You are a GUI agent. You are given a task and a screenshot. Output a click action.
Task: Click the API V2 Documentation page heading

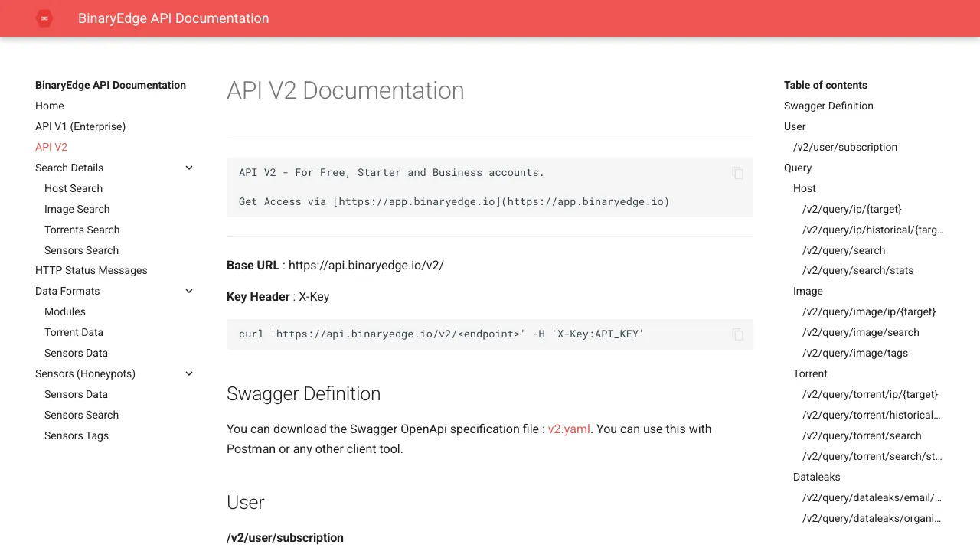(345, 90)
